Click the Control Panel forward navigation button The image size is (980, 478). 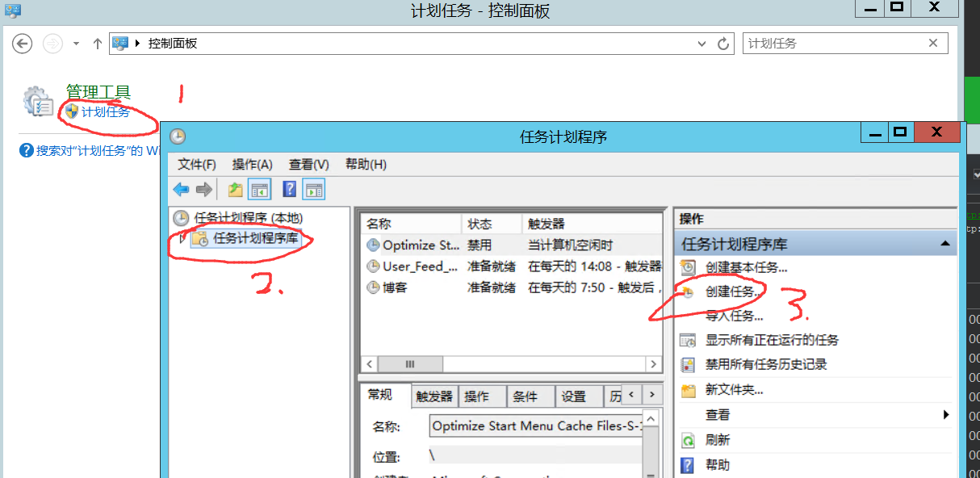[52, 43]
